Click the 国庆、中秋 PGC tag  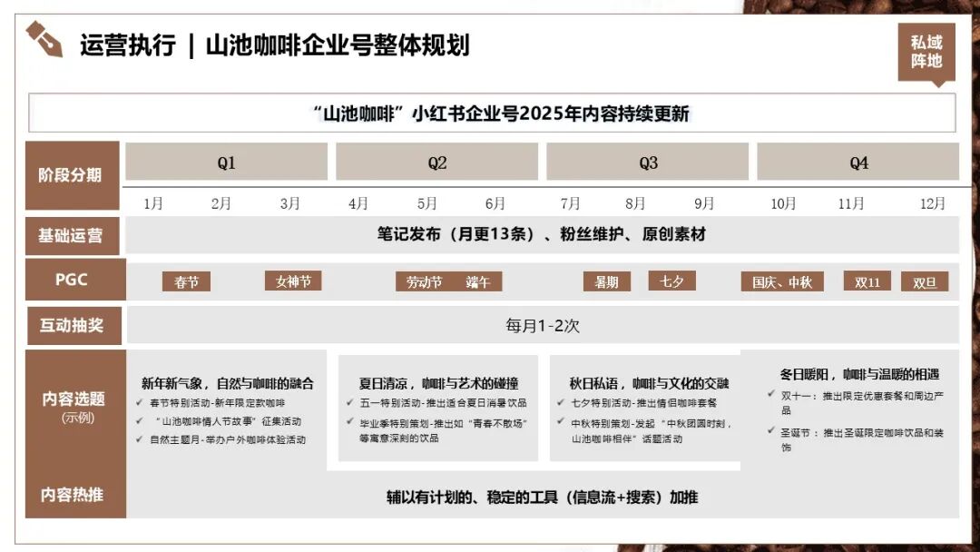tap(782, 282)
